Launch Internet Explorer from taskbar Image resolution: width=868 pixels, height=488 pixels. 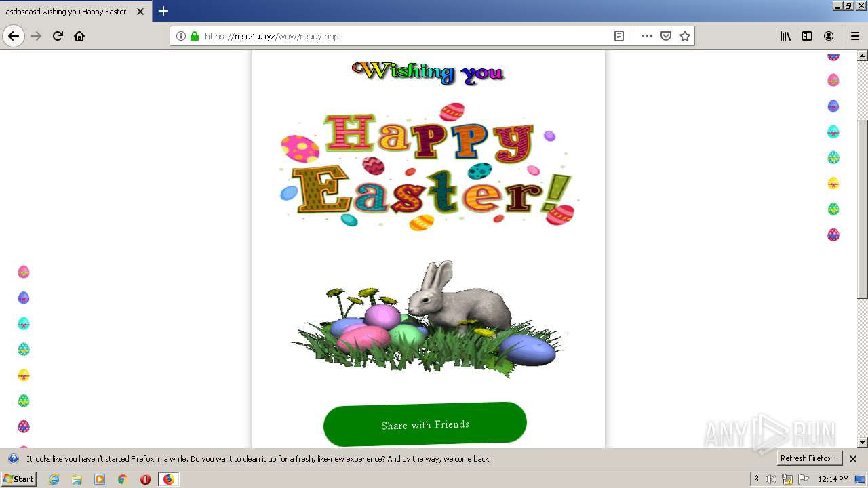(x=54, y=479)
